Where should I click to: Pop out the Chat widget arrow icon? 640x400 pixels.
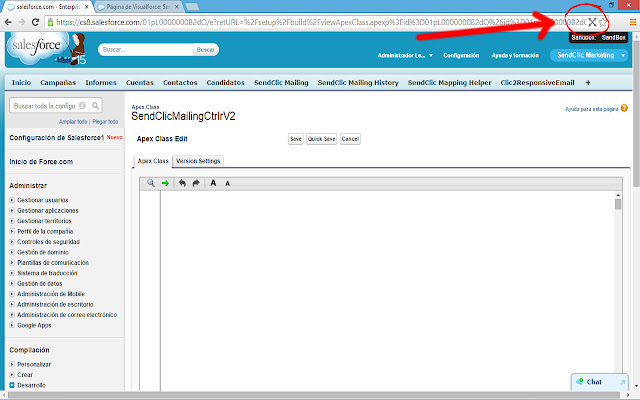pyautogui.click(x=622, y=382)
